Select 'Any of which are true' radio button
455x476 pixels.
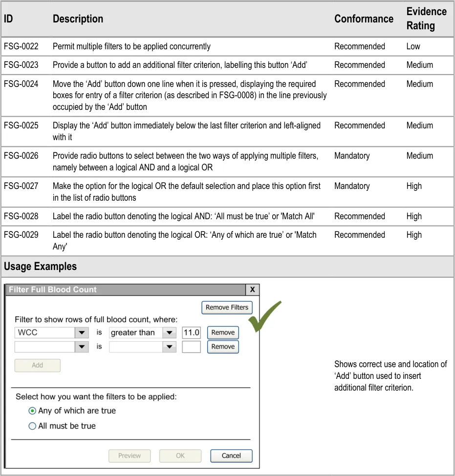32,411
